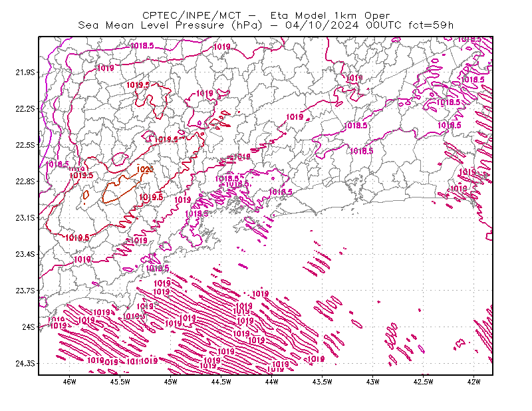Select the 43.5W longitude axis label
Image resolution: width=532 pixels, height=411 pixels.
point(322,382)
